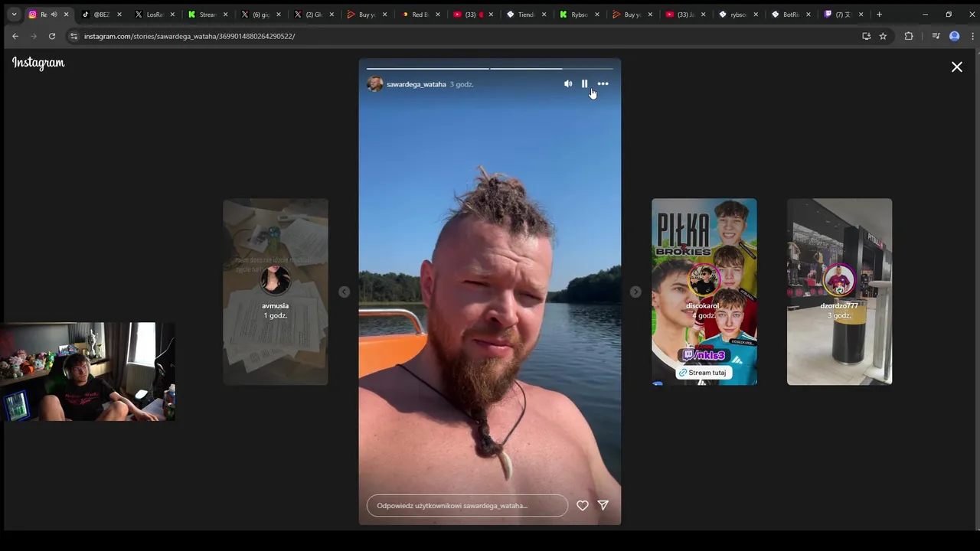980x551 pixels.
Task: Like the story with the heart icon
Action: pyautogui.click(x=583, y=506)
